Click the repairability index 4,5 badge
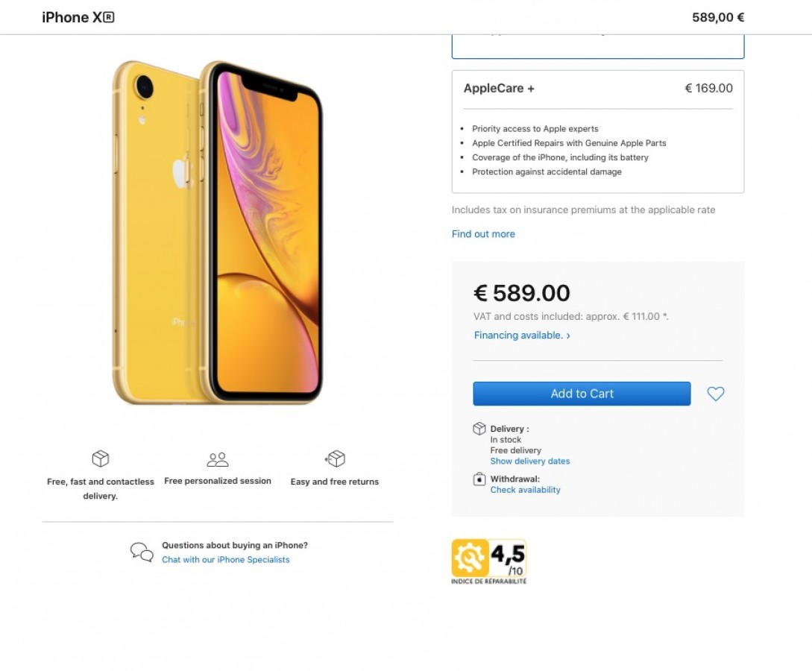Viewport: 812px width, 671px height. (x=489, y=561)
